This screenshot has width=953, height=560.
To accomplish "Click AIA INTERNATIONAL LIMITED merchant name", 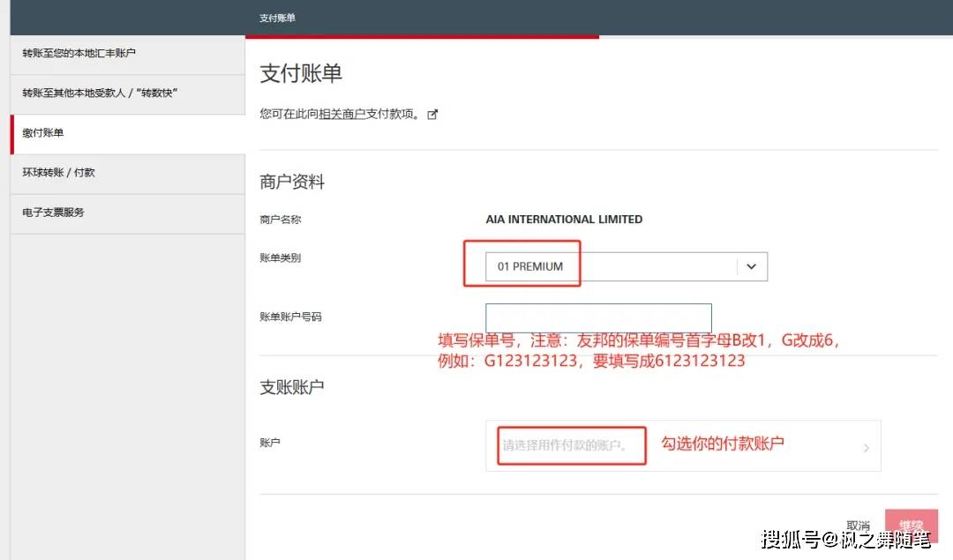I will (x=563, y=220).
